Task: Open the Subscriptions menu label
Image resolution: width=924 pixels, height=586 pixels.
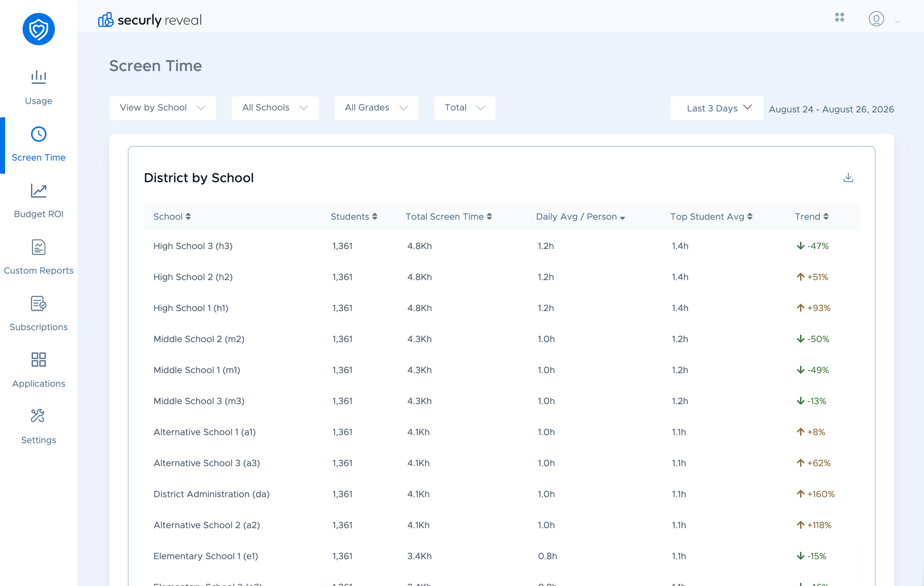Action: (38, 327)
